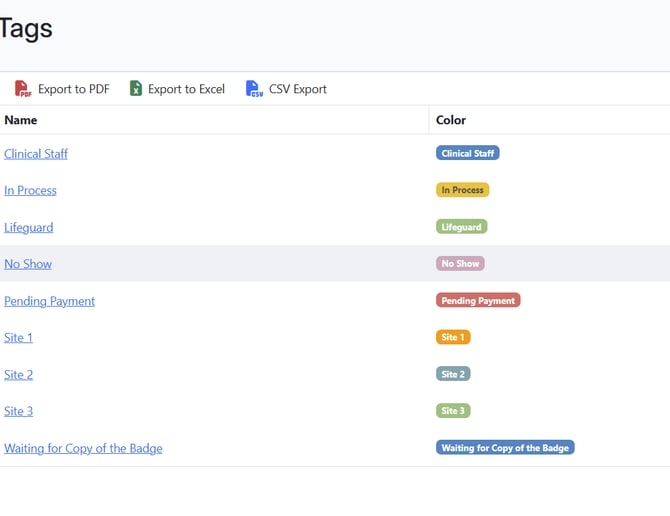Select Export to Excel text button
Screen dimensions: 670x516
[x=186, y=89]
